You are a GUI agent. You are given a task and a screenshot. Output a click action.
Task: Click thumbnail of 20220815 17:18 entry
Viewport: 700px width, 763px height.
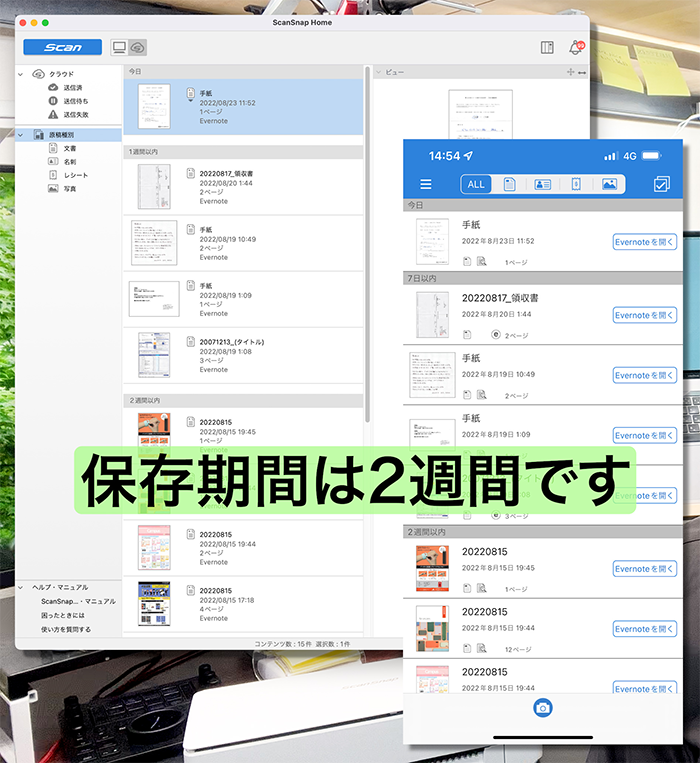[x=154, y=604]
